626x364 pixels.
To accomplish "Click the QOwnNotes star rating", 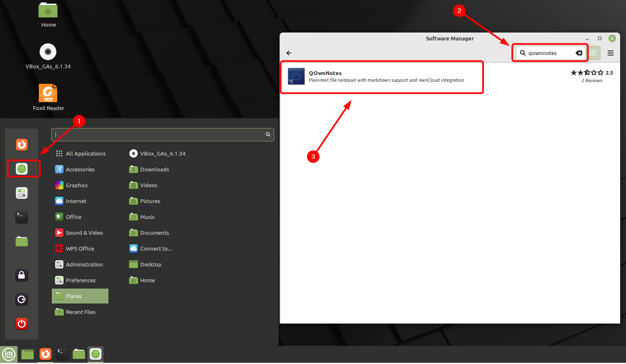I will tap(587, 73).
